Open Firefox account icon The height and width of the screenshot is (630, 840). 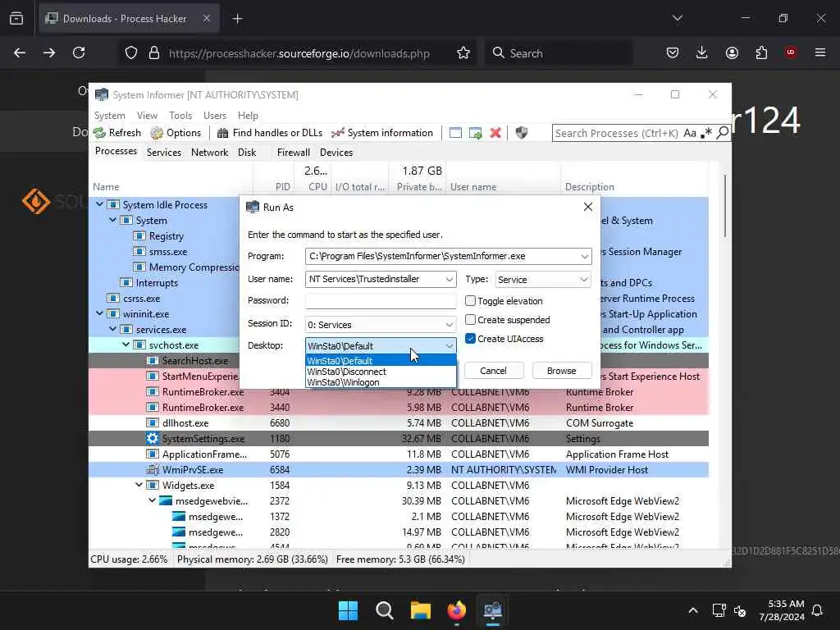coord(732,52)
